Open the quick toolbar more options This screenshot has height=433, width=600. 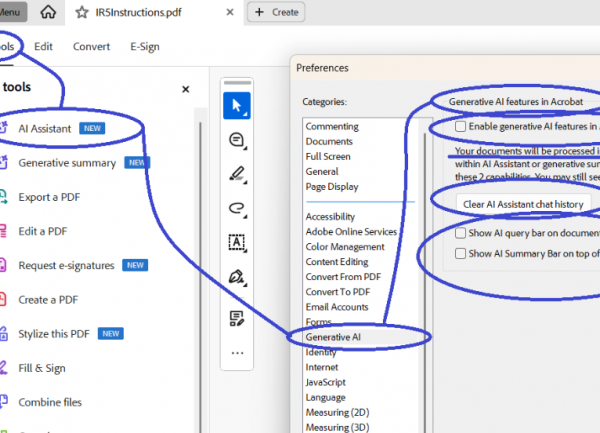(x=237, y=353)
